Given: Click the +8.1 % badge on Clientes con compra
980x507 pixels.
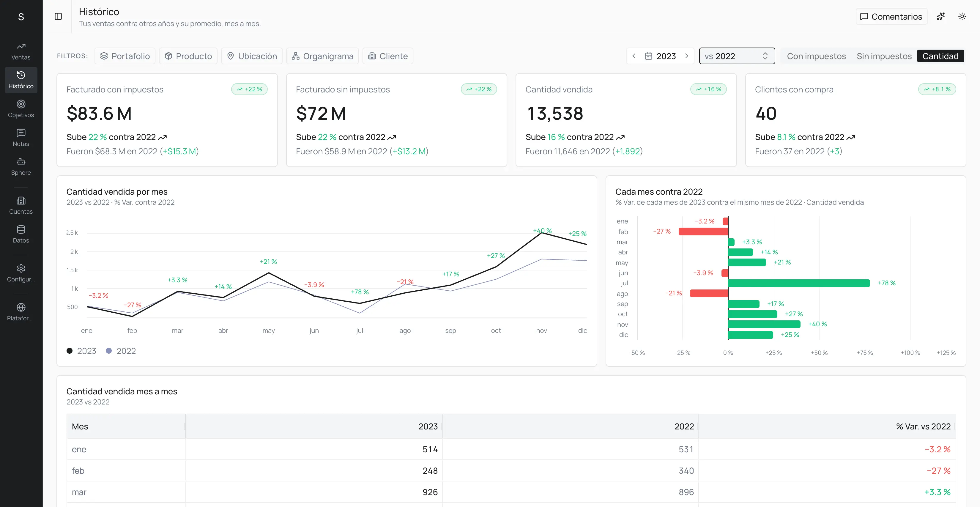Looking at the screenshot, I should (937, 89).
